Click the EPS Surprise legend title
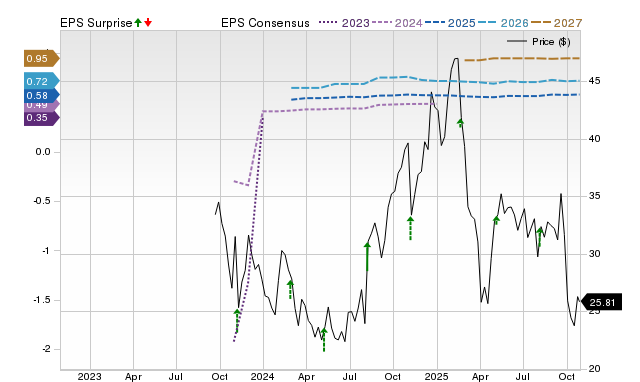Screen dimensions: 640x382 [x=96, y=23]
